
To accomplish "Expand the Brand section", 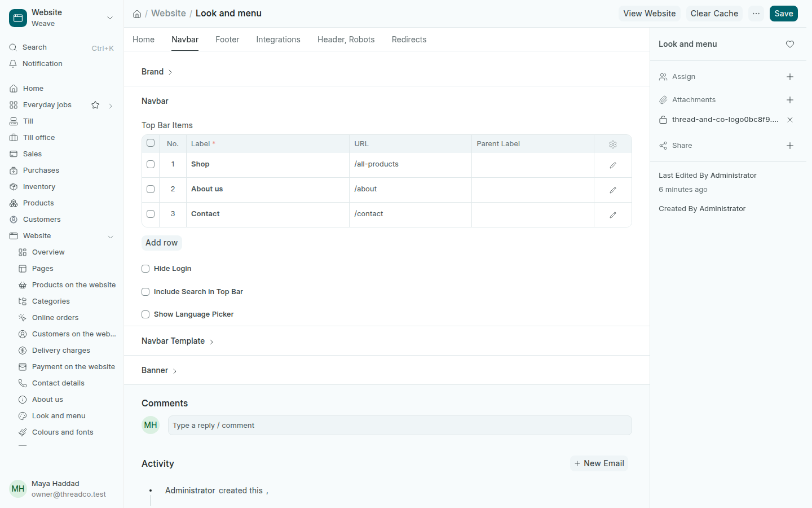I will click(x=157, y=72).
